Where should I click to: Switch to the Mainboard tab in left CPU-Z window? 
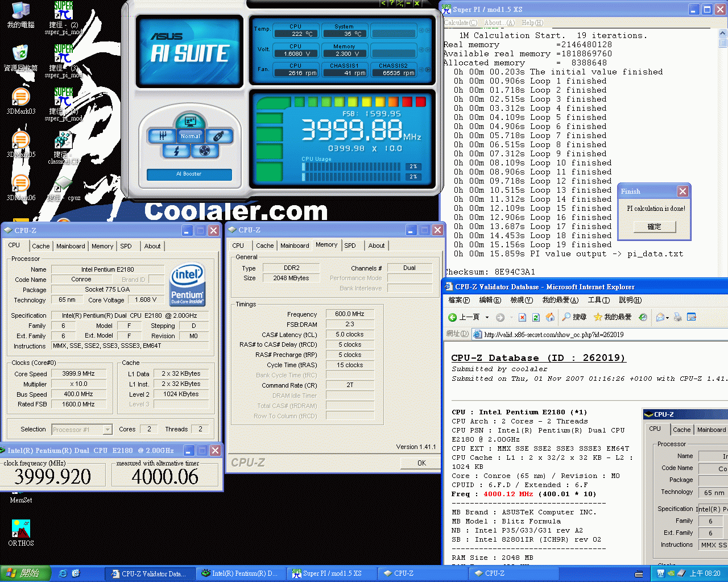click(71, 246)
